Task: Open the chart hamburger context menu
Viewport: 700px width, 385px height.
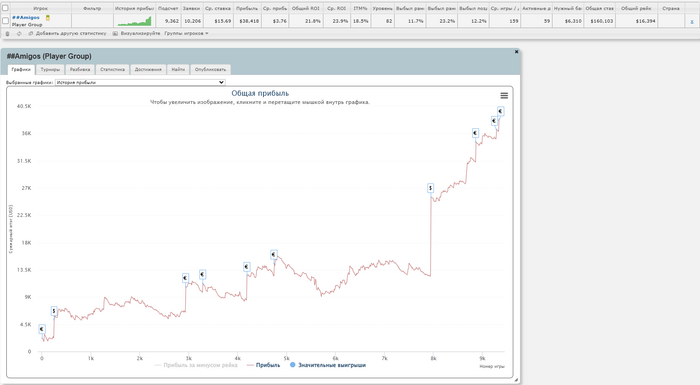Action: [x=504, y=96]
